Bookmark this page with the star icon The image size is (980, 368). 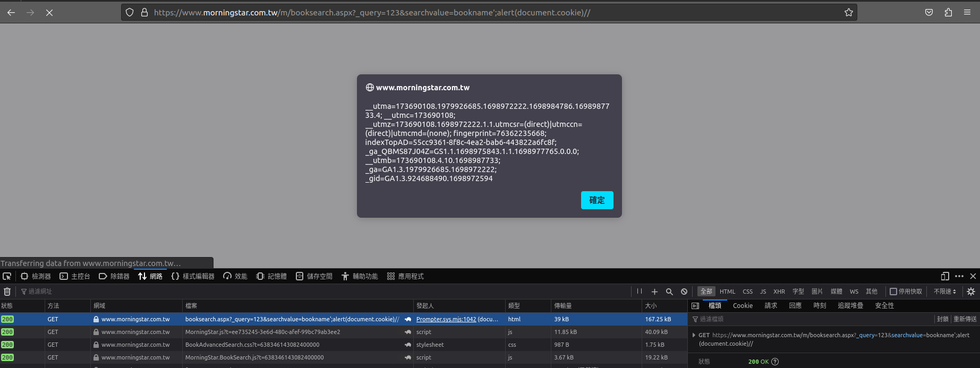tap(849, 12)
